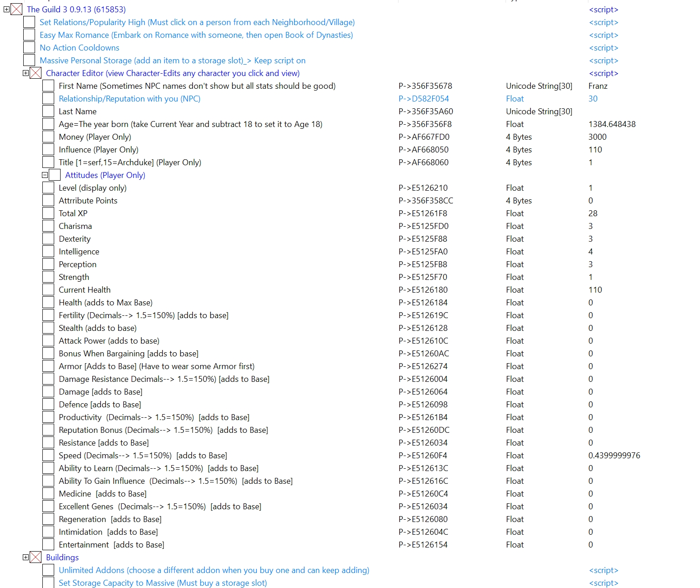Enable Massive Personal Storage checkbox
This screenshot has height=588, width=700.
(x=29, y=60)
